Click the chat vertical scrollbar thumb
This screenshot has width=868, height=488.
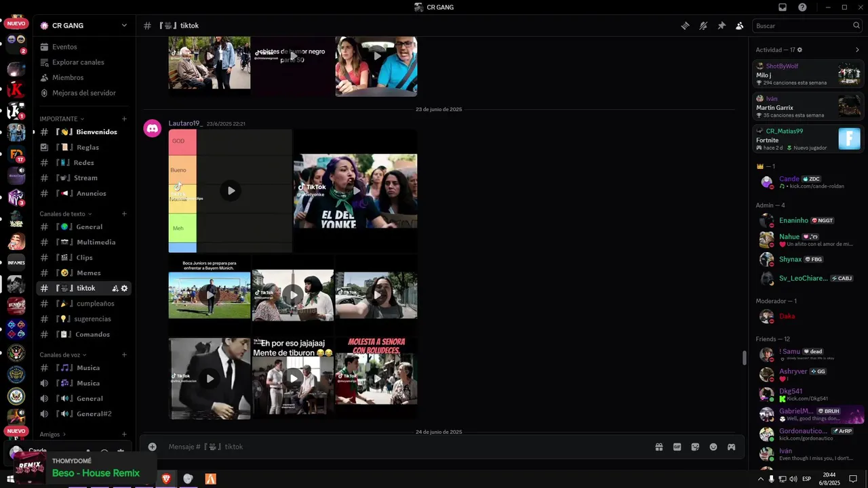[x=745, y=357]
